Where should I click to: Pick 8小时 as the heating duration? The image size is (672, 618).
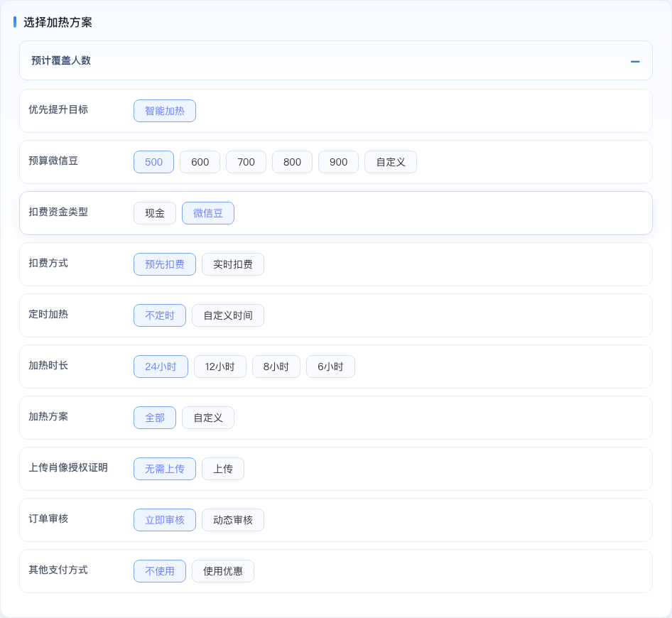click(276, 367)
